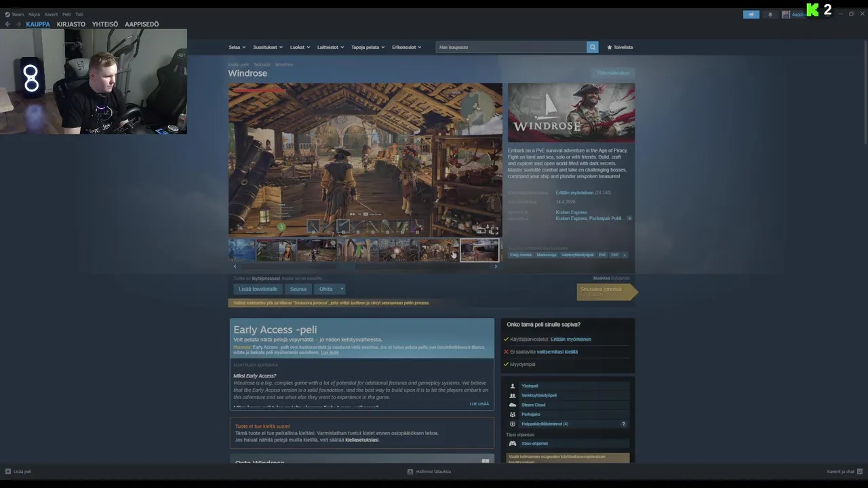Switch to the KIRJASTO tab
The image size is (868, 488).
coord(71,24)
